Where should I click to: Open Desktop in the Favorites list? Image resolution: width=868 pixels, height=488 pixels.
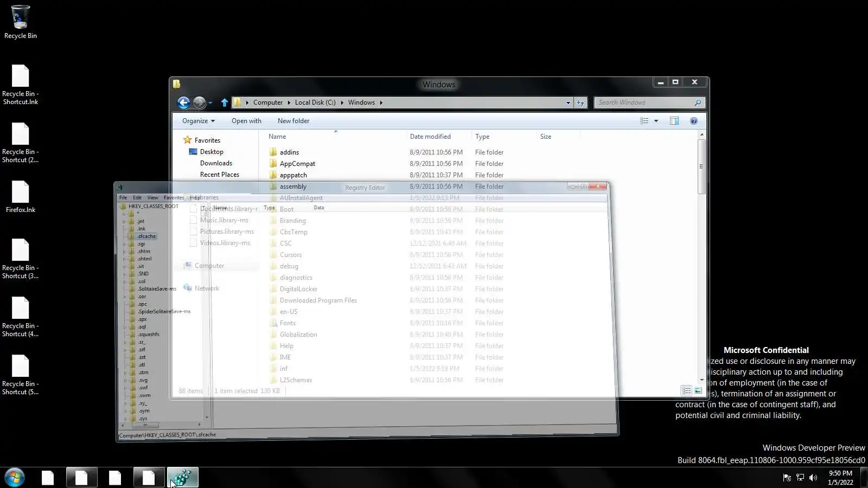pyautogui.click(x=212, y=152)
